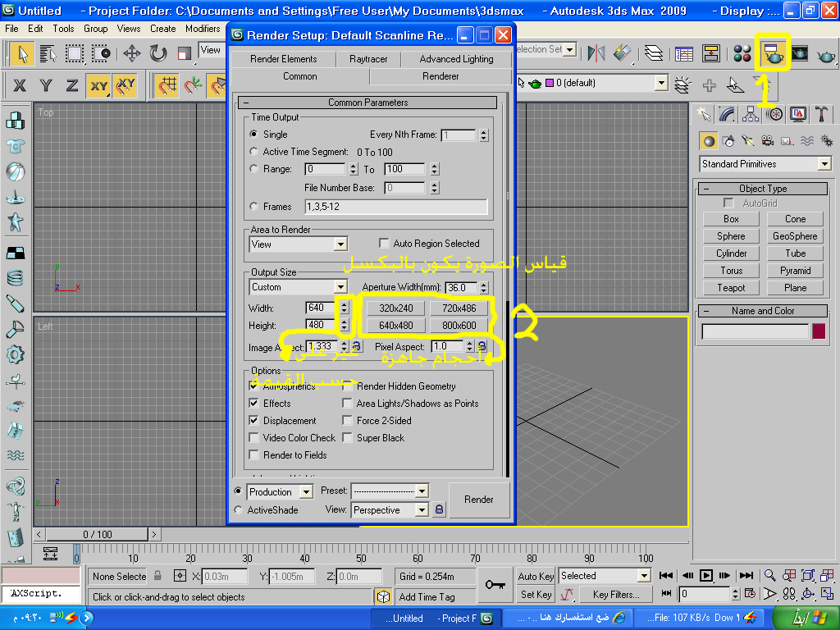Switch to the Render Elements tab

tap(283, 59)
